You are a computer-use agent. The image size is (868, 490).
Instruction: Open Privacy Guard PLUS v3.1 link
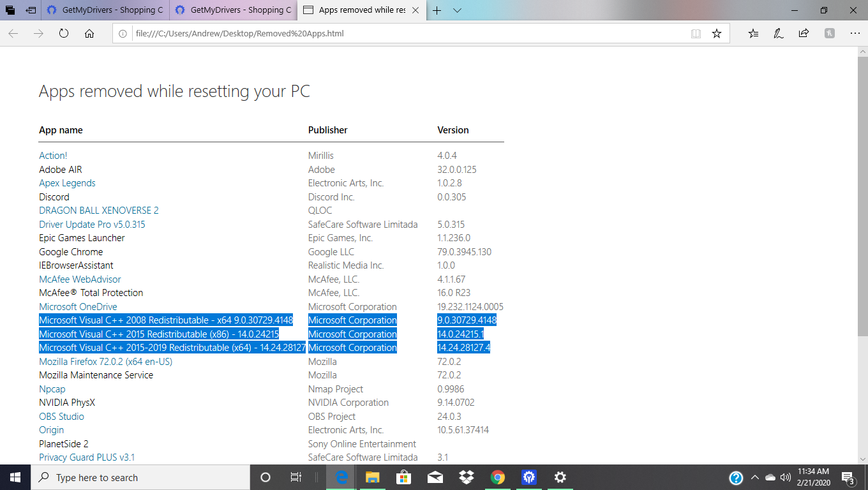pyautogui.click(x=87, y=457)
